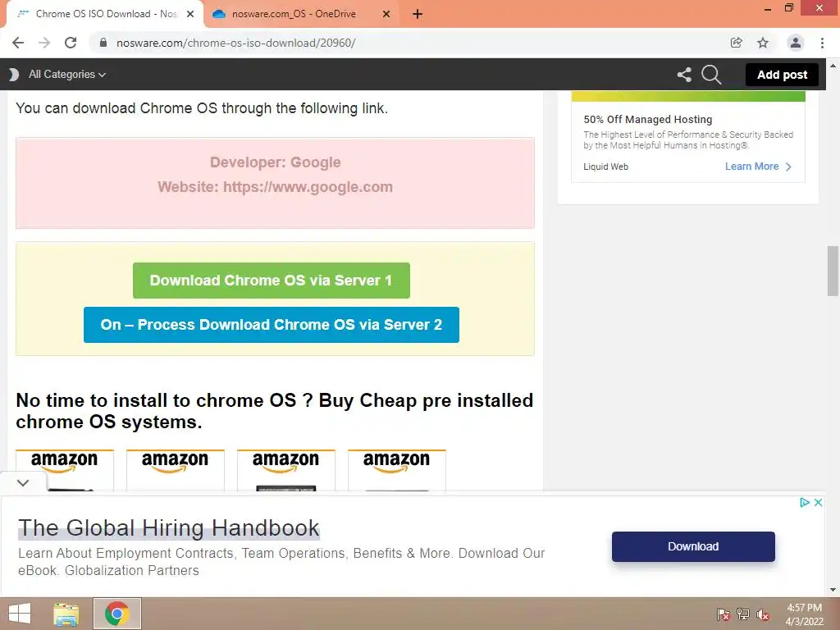The image size is (840, 630).
Task: Click scrollbar up arrow
Action: [833, 66]
